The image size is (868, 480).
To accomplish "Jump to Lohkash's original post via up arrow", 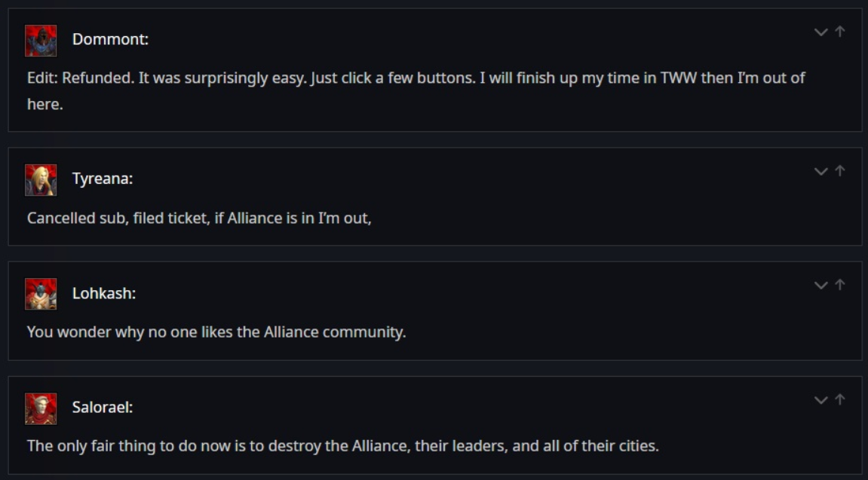I will point(840,285).
